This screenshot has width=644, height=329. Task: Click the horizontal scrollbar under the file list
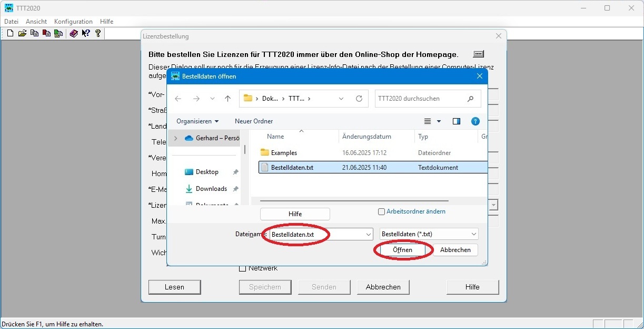coord(354,201)
